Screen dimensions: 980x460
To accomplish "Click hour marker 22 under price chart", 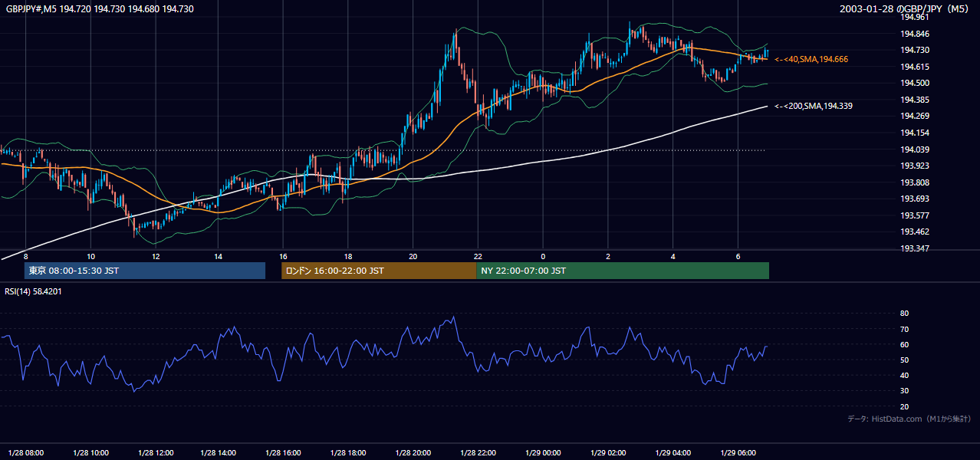I will (x=477, y=256).
